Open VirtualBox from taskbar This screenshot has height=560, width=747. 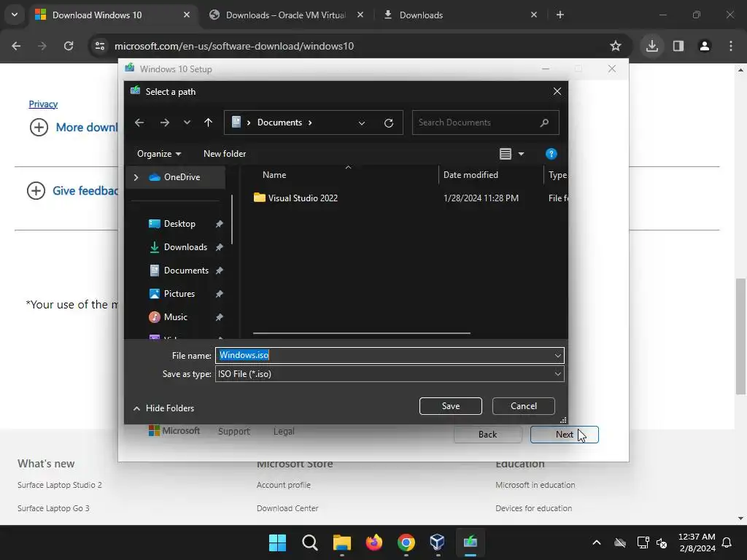click(x=438, y=542)
